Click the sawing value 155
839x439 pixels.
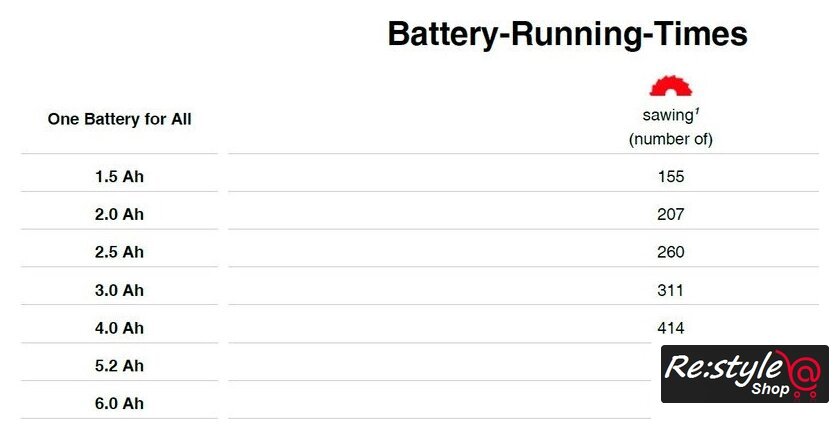[670, 176]
